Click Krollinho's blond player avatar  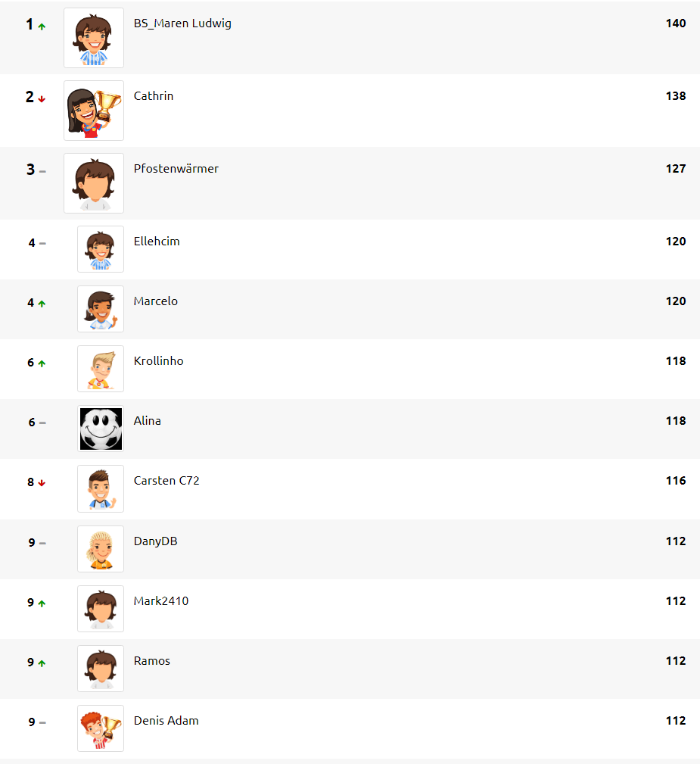(x=101, y=369)
